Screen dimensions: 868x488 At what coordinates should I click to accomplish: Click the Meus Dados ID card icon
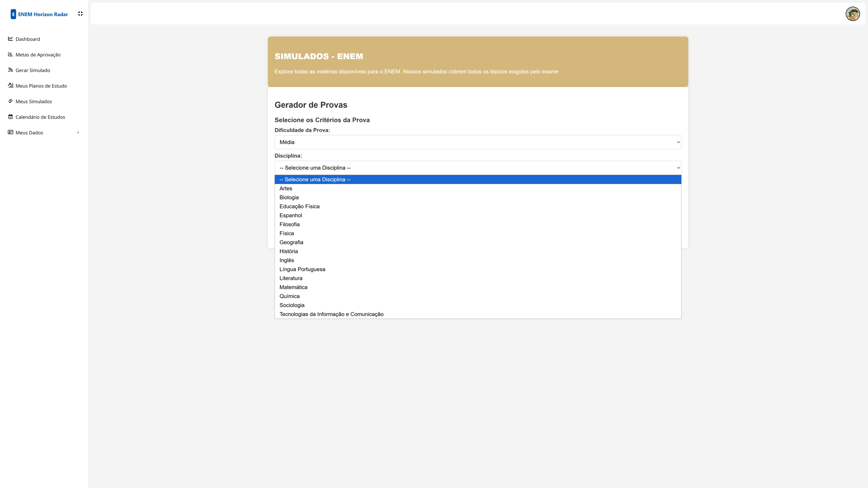click(x=10, y=132)
